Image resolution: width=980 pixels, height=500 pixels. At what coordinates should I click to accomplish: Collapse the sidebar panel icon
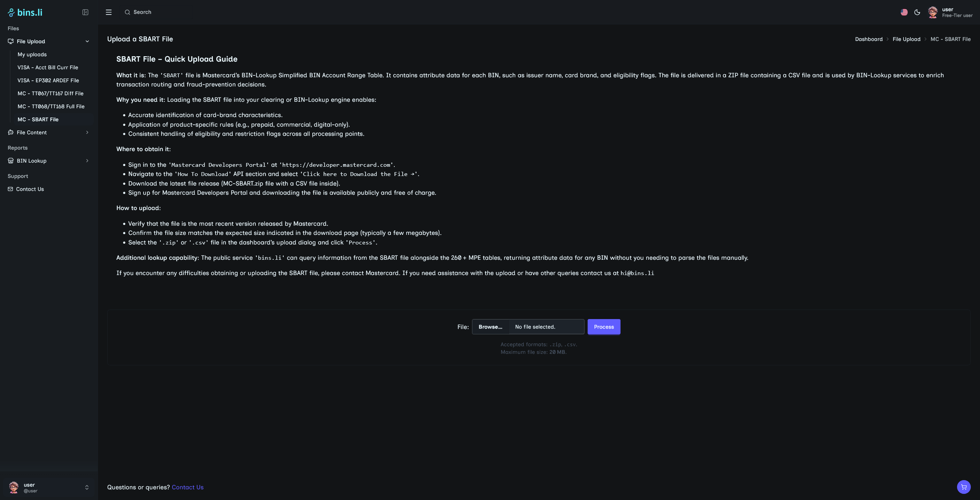[85, 12]
